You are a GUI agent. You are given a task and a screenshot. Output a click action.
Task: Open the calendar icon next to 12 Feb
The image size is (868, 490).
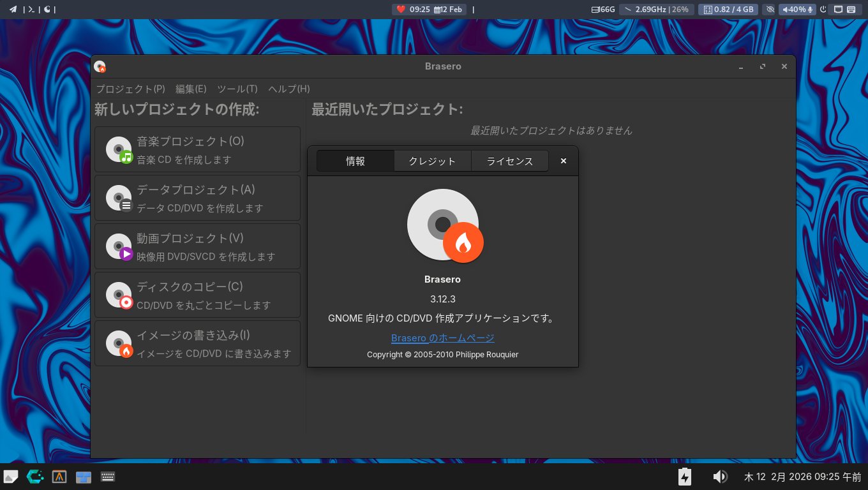click(x=437, y=10)
